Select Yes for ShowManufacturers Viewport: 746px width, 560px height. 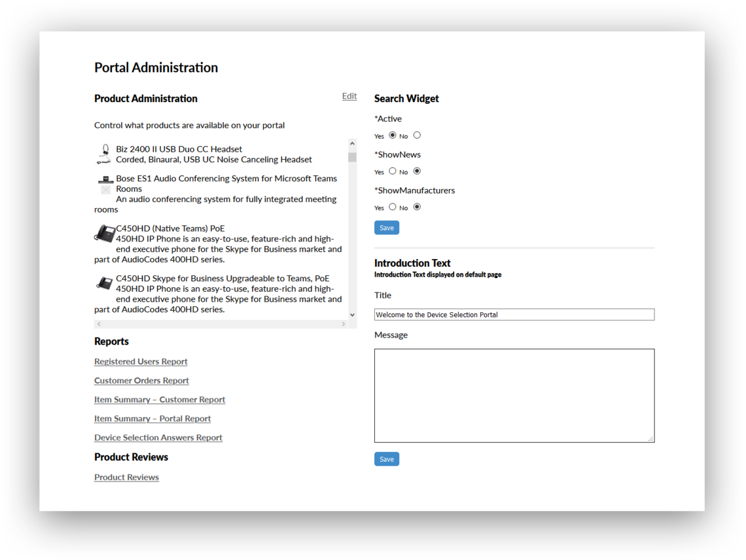(x=393, y=207)
